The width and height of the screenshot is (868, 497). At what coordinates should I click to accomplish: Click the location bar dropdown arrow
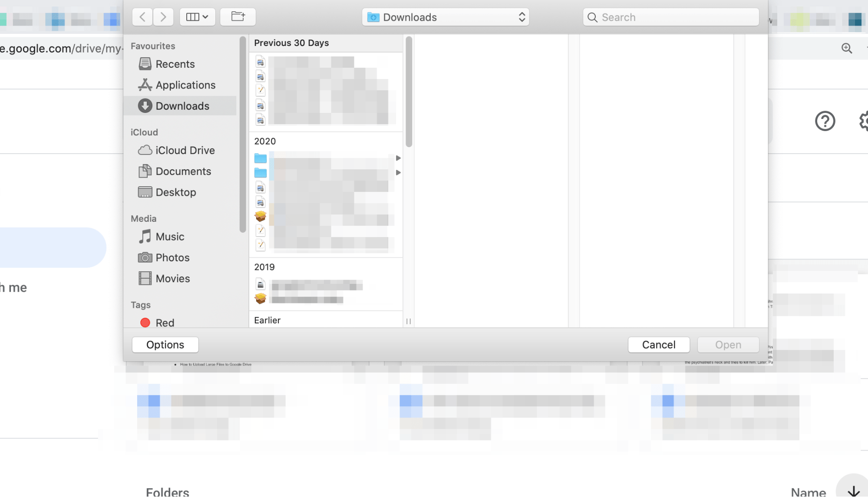pyautogui.click(x=520, y=16)
